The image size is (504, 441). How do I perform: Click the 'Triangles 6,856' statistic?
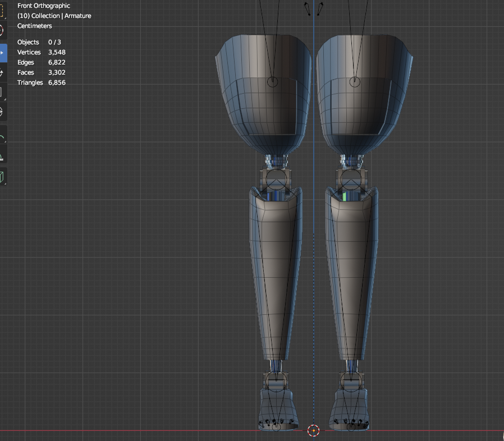coord(42,82)
